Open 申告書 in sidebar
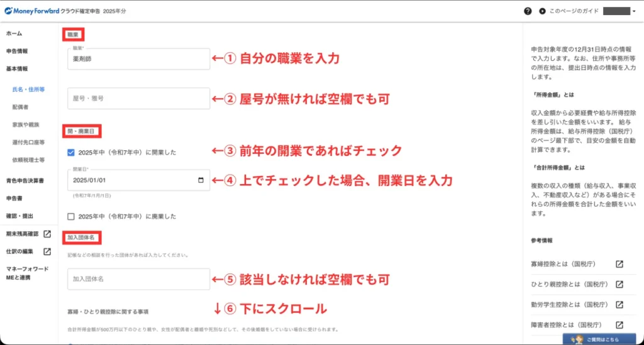Viewport: 644px width, 345px height. click(14, 198)
